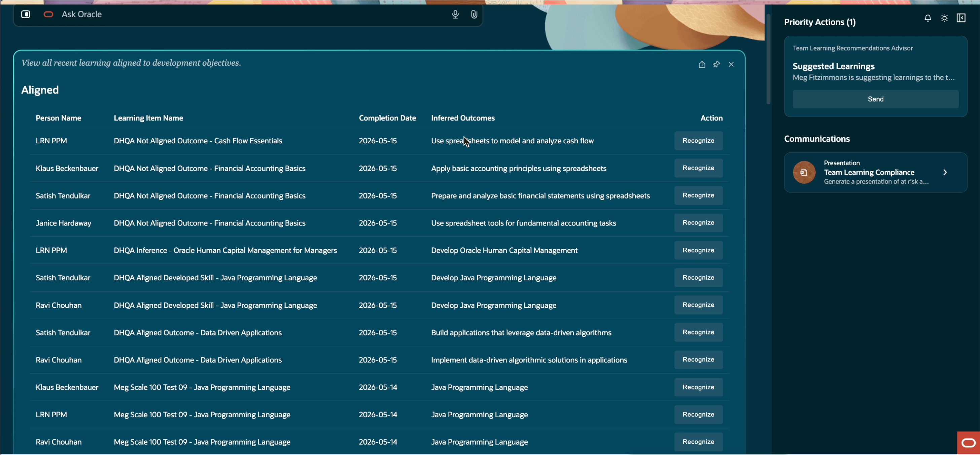Recognize Janice Hardaway for Financial Accounting Basics
This screenshot has width=980, height=455.
(698, 223)
